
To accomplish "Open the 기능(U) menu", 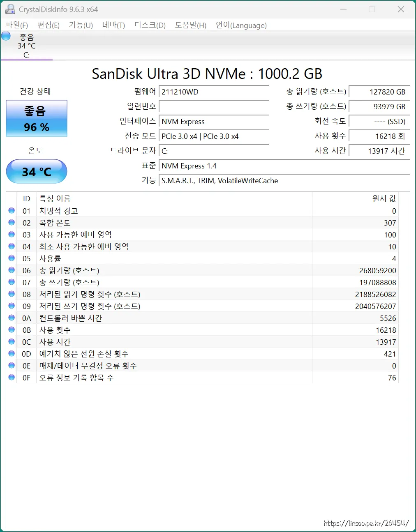I will coord(81,25).
